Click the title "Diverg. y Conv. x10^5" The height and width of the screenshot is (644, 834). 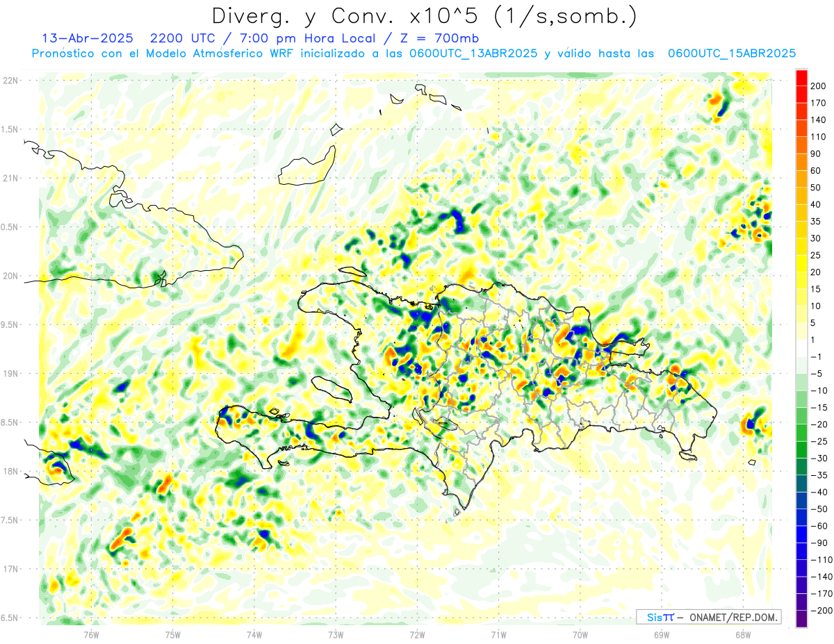347,16
